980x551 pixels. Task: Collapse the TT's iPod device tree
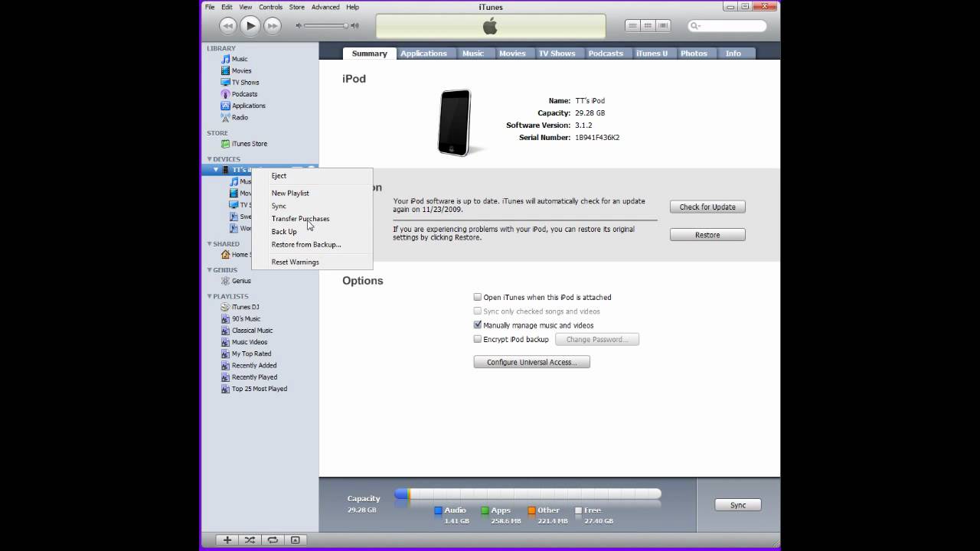click(x=216, y=170)
